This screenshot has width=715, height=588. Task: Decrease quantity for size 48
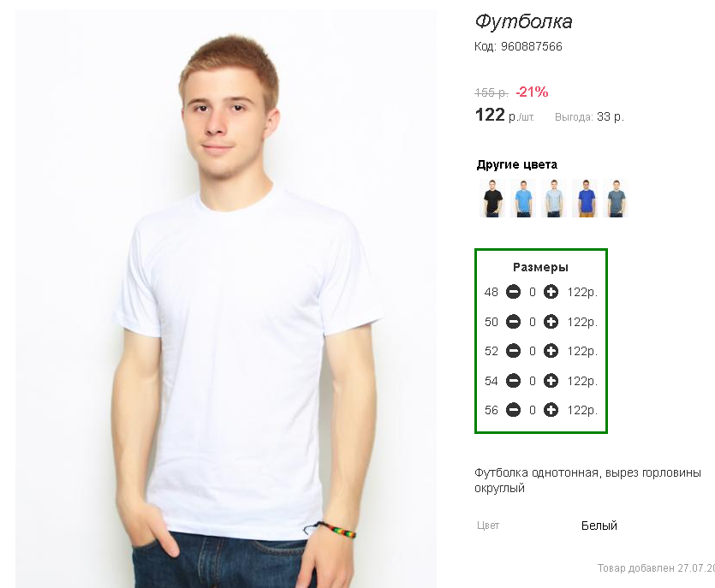(x=514, y=292)
